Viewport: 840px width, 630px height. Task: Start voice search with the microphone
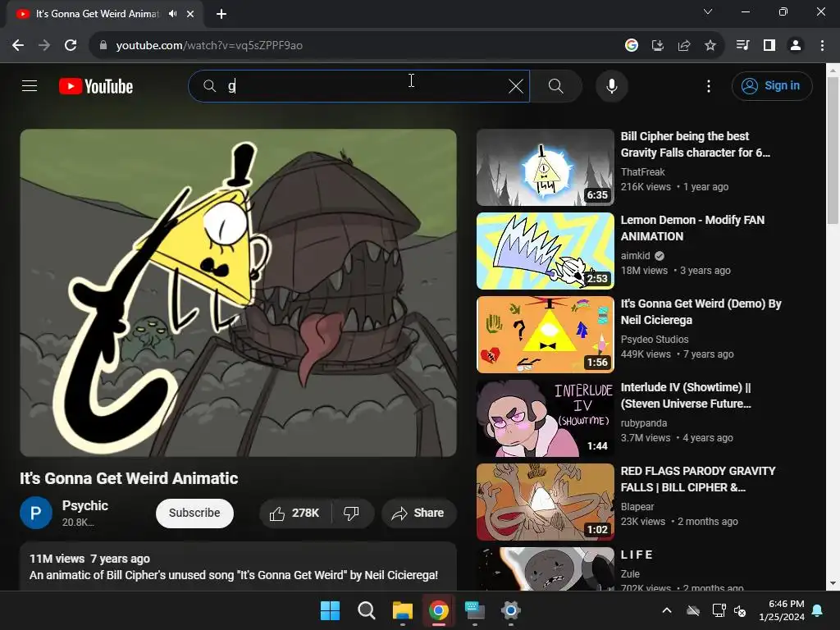[612, 85]
